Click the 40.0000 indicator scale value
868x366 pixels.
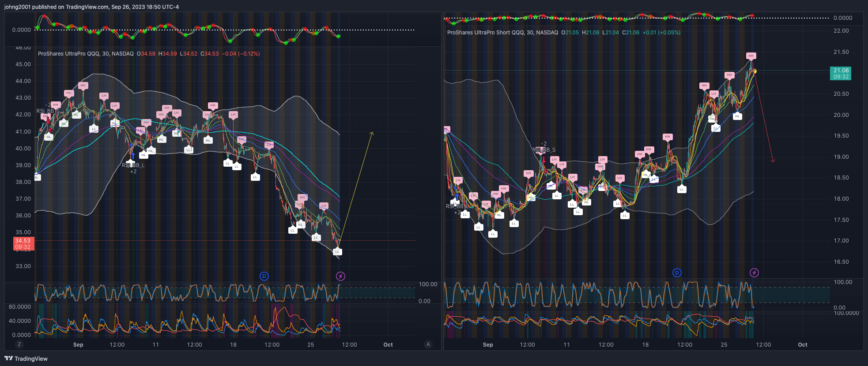pos(20,321)
